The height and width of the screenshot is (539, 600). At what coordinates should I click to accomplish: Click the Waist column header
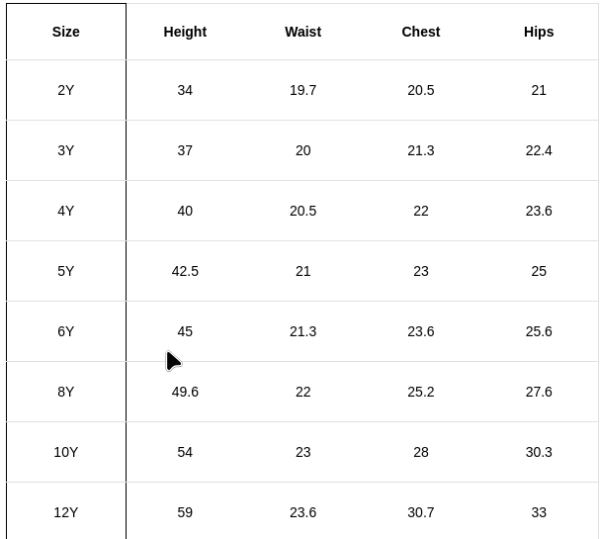pos(303,32)
